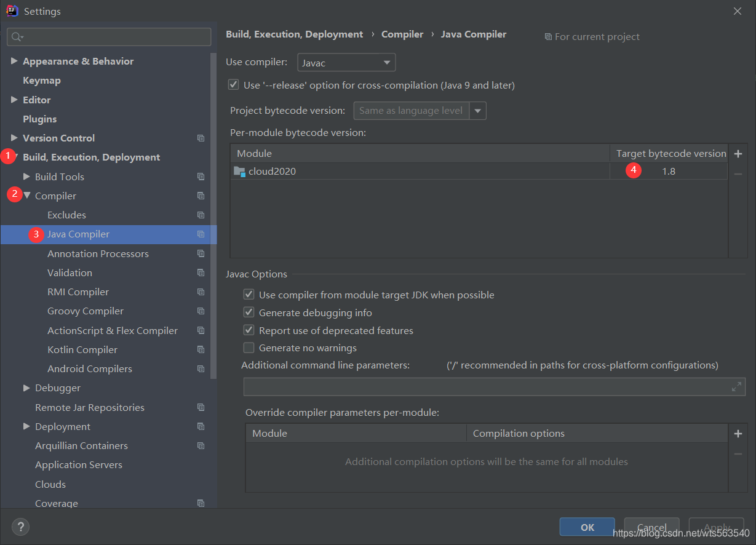This screenshot has width=756, height=545.
Task: Expand Appearance & Behavior settings
Action: coord(14,61)
